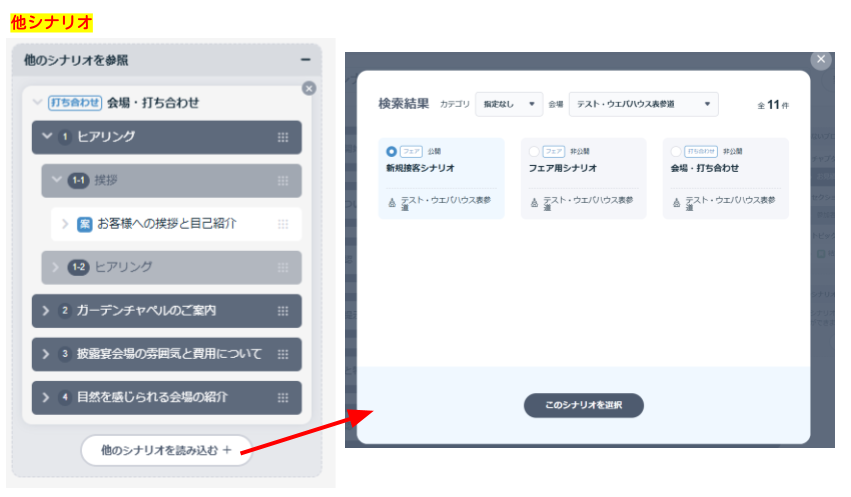Viewport: 851px width, 497px height.
Task: Expand the 1-2 ヒアリング subsection
Action: tap(56, 267)
